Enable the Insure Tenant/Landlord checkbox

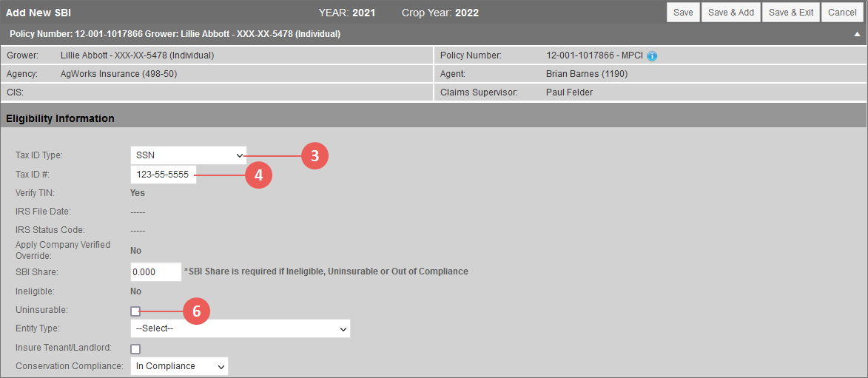point(135,348)
